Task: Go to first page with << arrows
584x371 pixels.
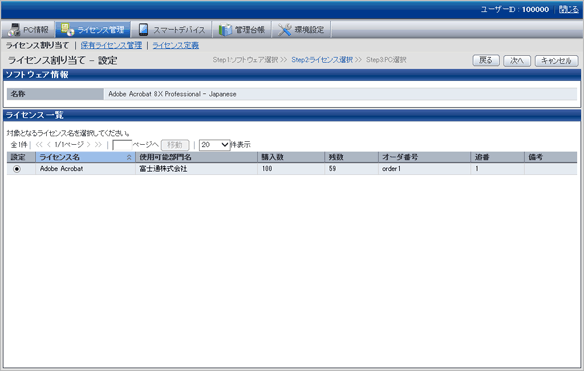Action: coord(39,145)
